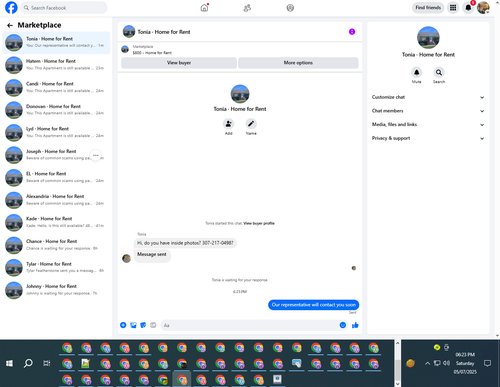The image size is (500, 387).
Task: Open the purple conversation info icon
Action: (352, 32)
